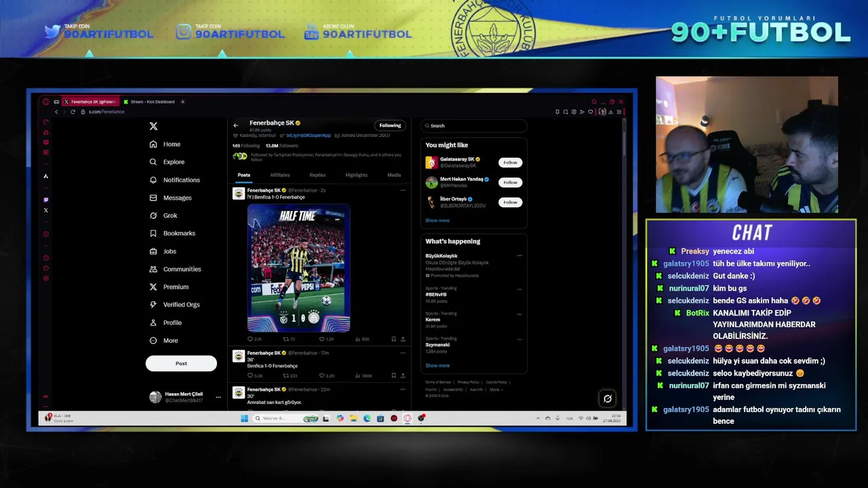Repost the Half Time post
Image resolution: width=868 pixels, height=488 pixels.
[289, 339]
